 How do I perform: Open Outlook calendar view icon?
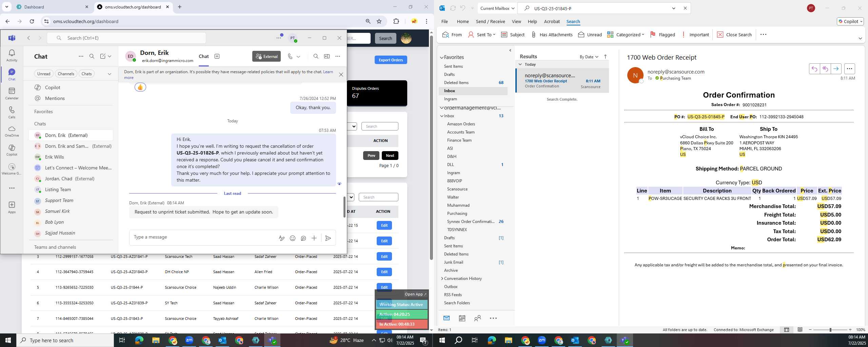(x=462, y=318)
